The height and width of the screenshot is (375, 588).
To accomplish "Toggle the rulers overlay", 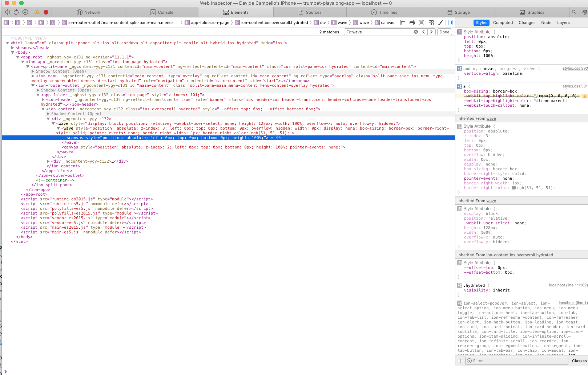I will coord(402,23).
